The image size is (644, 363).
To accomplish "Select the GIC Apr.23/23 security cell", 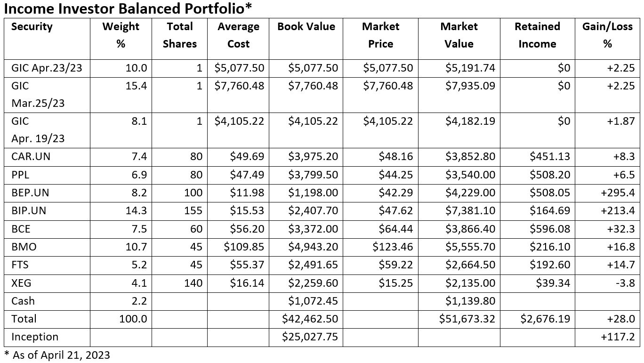I will tap(47, 68).
